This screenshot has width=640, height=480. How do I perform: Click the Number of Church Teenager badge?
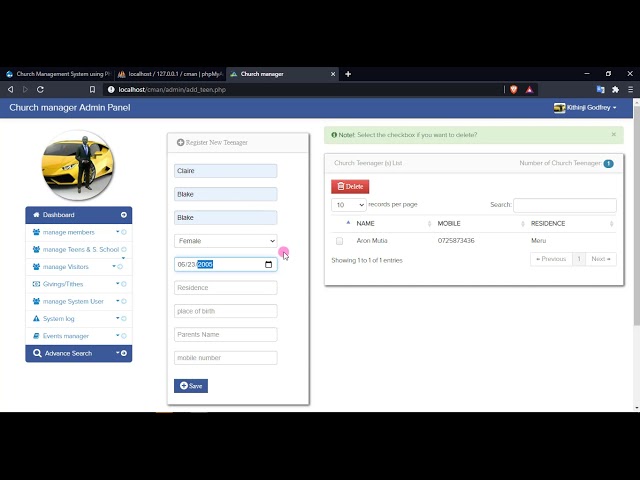click(x=608, y=163)
